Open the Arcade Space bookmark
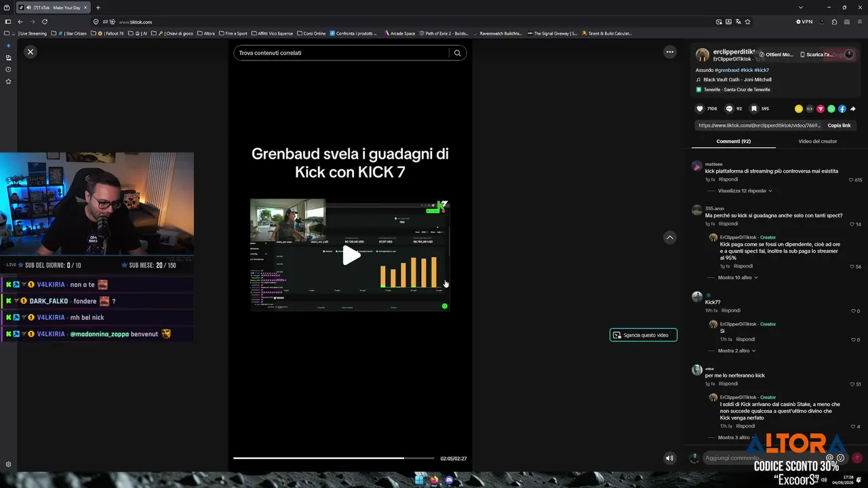The height and width of the screenshot is (488, 868). click(399, 33)
